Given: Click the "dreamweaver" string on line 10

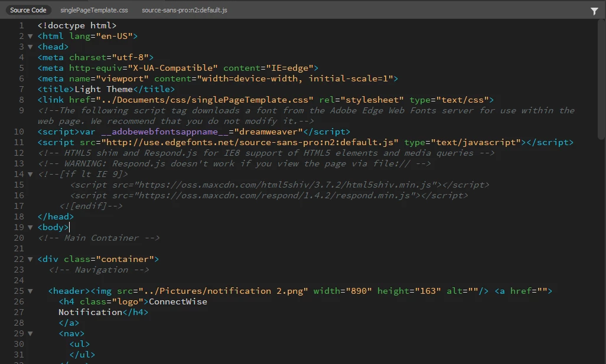Looking at the screenshot, I should [268, 132].
